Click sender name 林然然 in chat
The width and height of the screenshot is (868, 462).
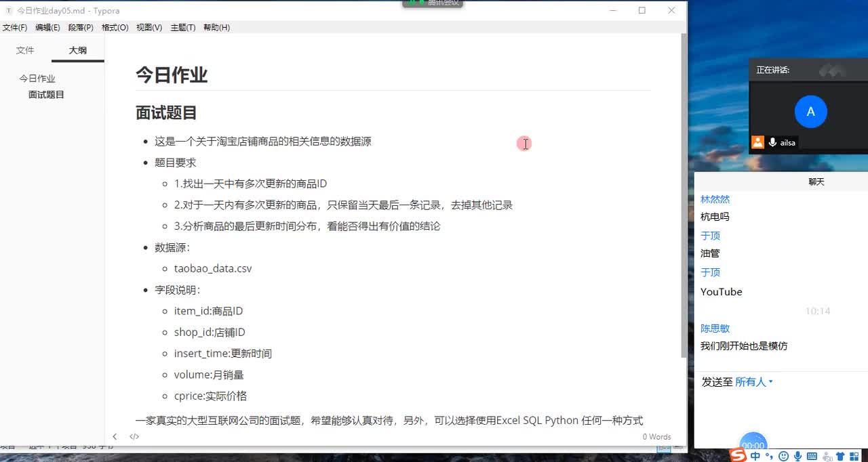tap(715, 199)
